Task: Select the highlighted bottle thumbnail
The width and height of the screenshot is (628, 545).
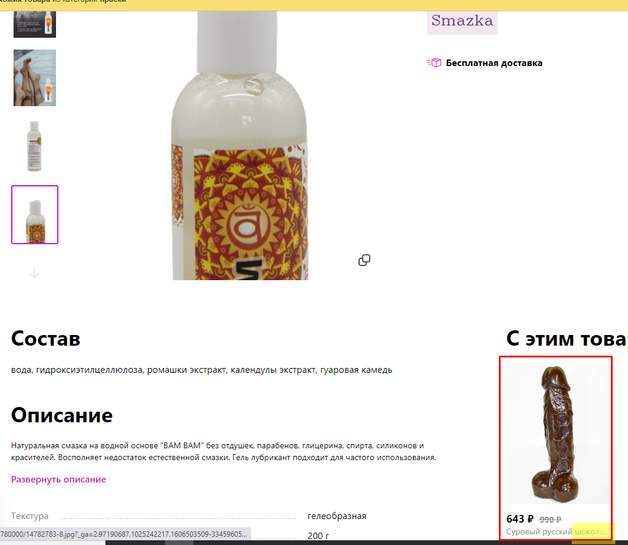Action: click(34, 214)
